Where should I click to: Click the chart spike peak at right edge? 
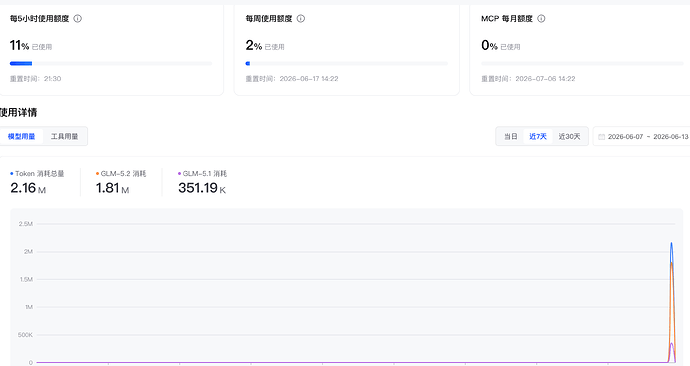(672, 243)
